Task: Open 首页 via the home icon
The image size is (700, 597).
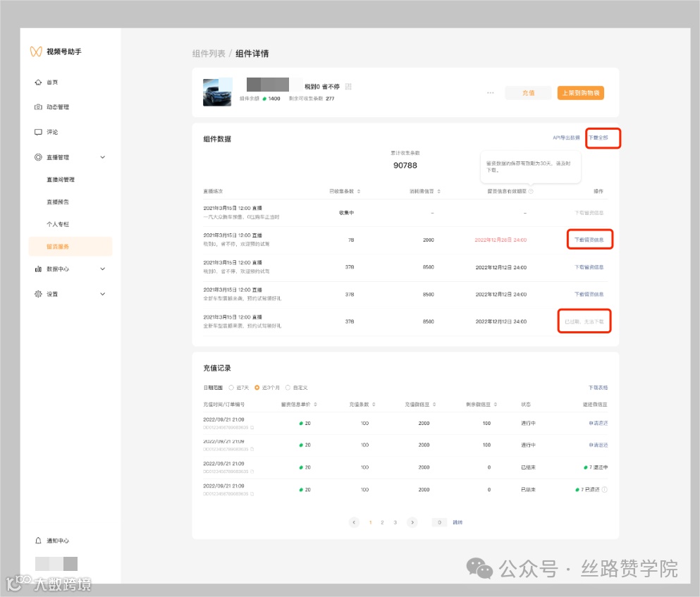Action: point(38,82)
